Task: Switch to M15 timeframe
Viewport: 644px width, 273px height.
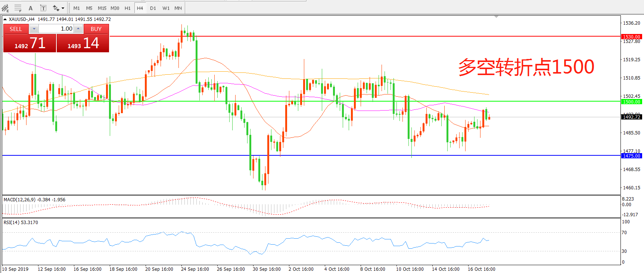Action: click(x=102, y=8)
